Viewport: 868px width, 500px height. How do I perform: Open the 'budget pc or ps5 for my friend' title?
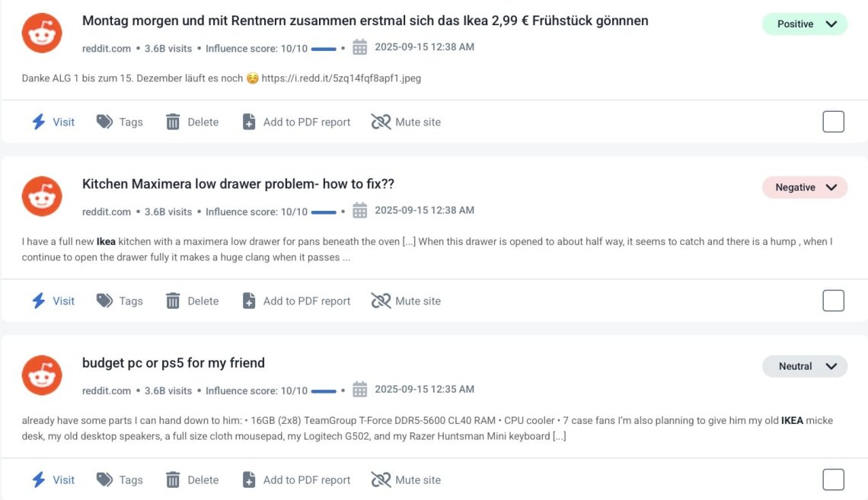tap(174, 363)
